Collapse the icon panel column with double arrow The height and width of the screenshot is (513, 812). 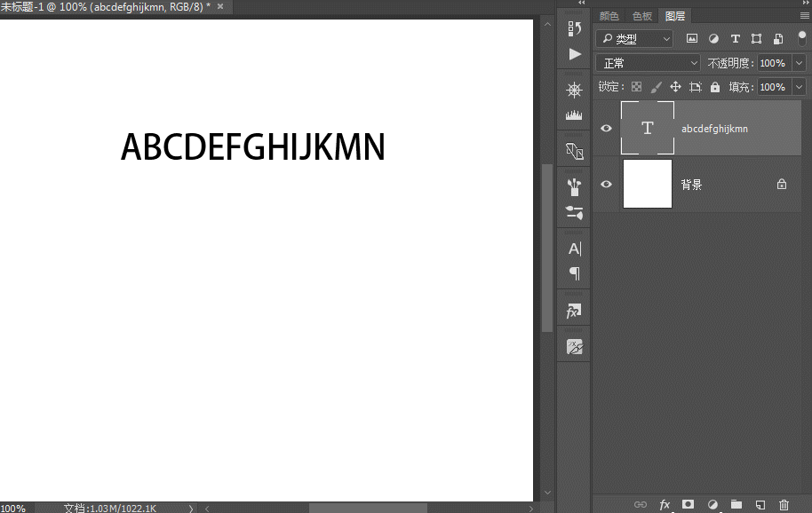[582, 3]
